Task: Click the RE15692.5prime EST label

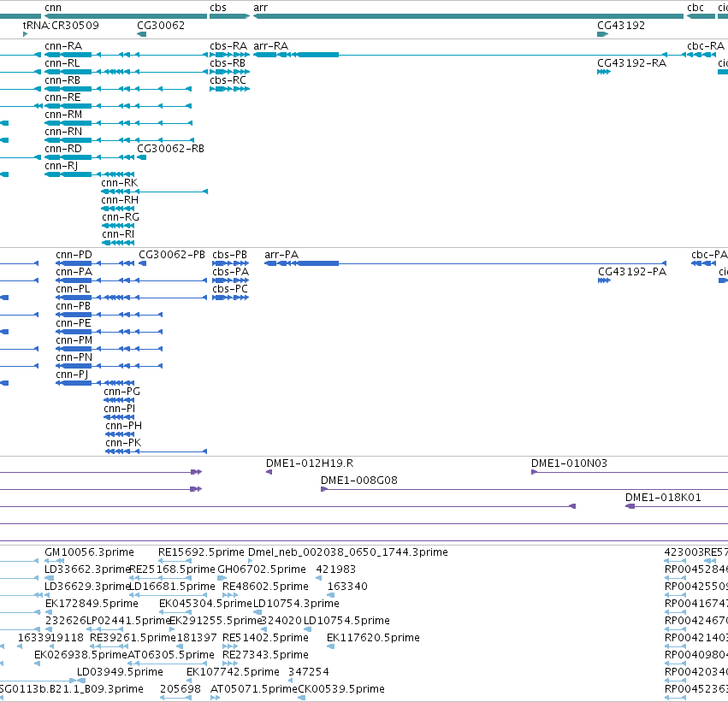Action: 201,553
